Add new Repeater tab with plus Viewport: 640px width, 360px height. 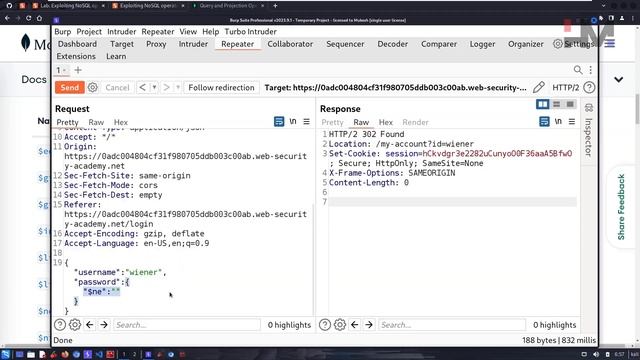[x=78, y=70]
